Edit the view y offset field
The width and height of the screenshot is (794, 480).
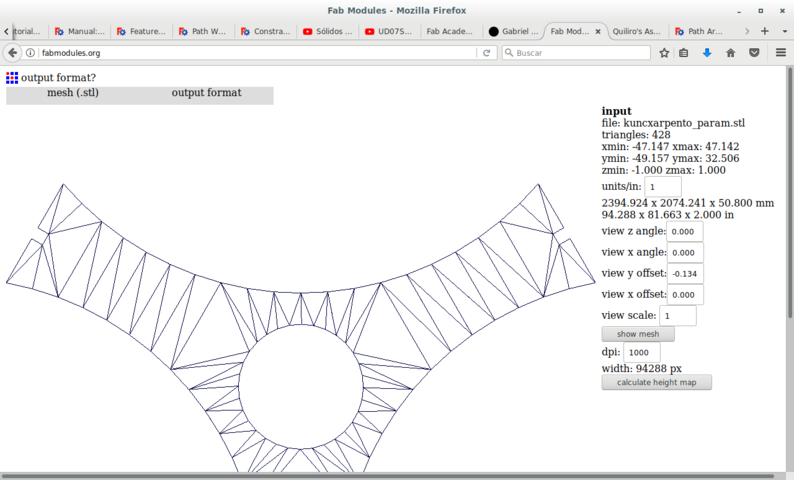pyautogui.click(x=685, y=273)
